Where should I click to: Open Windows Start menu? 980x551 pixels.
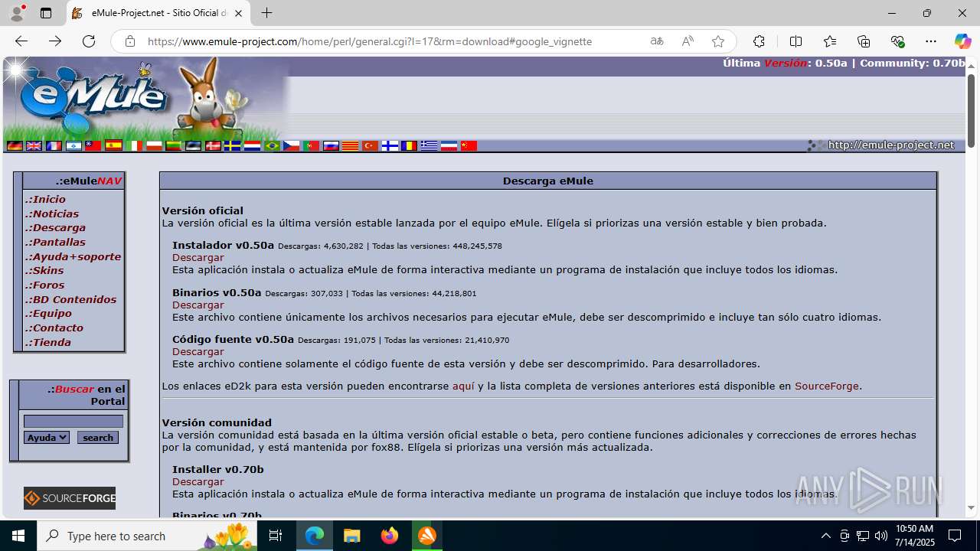18,536
